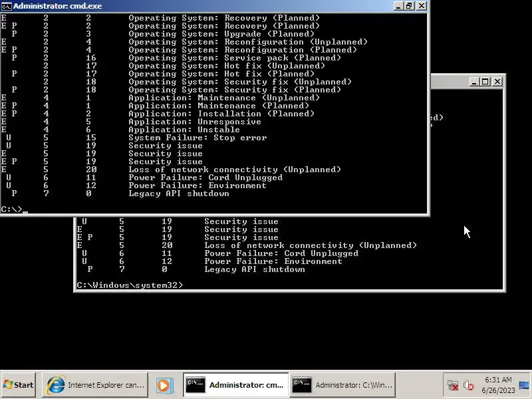
Task: Click 'Power Failure: Cord Unplugged' in front window
Action: (205, 178)
